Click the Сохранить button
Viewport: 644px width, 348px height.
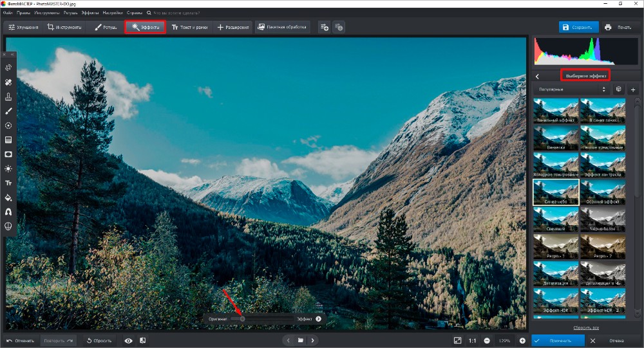pyautogui.click(x=578, y=27)
